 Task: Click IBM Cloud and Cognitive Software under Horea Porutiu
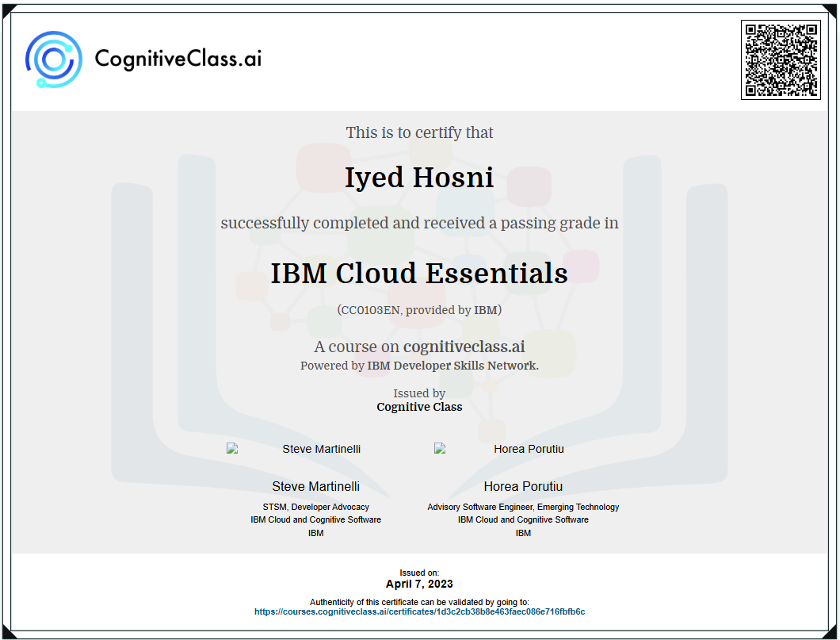tap(523, 520)
